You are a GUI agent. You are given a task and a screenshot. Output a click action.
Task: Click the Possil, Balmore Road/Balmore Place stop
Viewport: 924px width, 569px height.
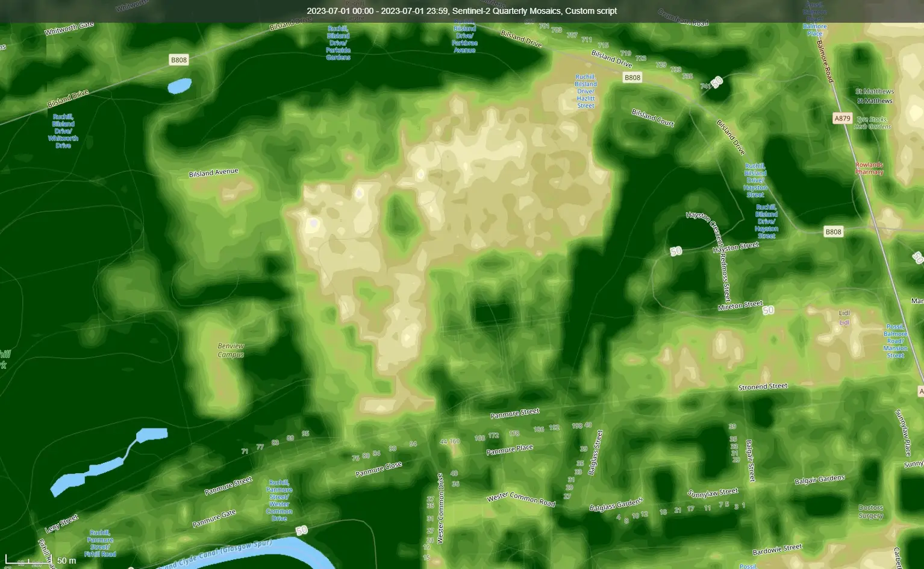(x=814, y=18)
